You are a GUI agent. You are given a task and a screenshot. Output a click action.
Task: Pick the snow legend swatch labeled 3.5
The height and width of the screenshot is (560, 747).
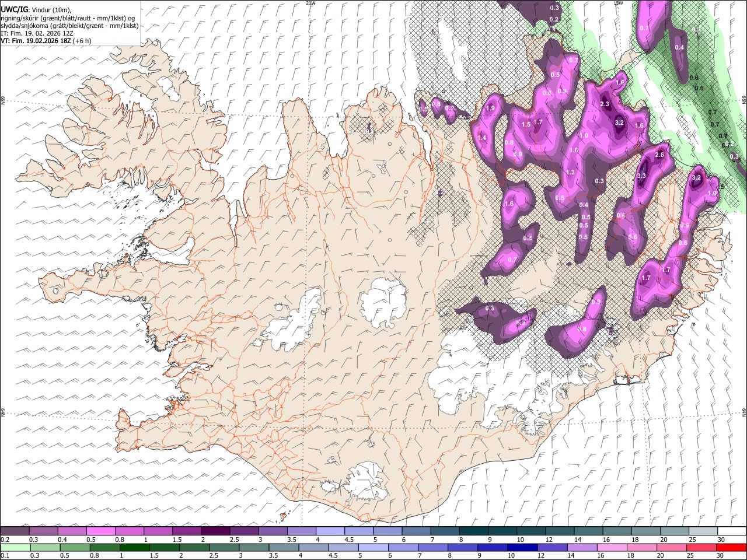[301, 531]
